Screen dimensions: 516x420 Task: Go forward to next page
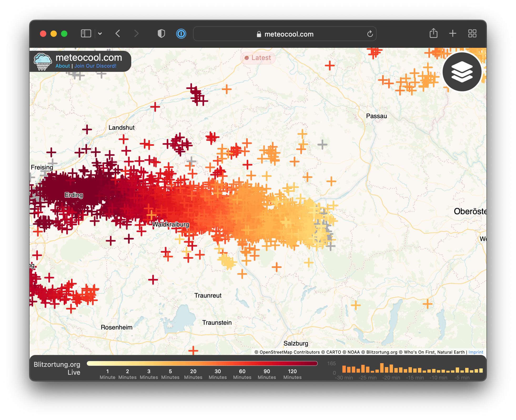(136, 34)
